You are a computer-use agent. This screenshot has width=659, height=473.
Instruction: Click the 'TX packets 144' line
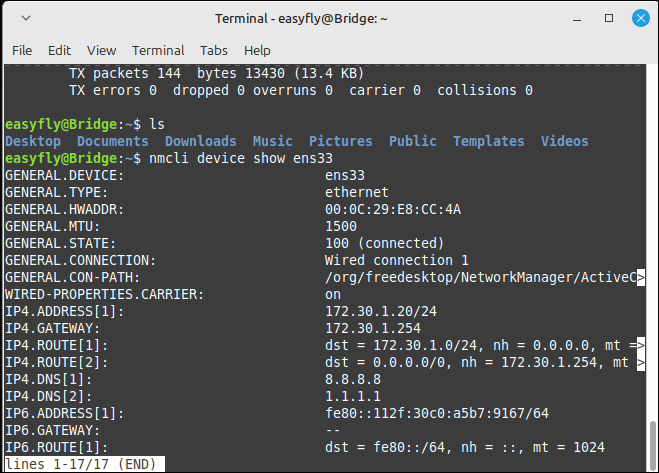coord(216,74)
